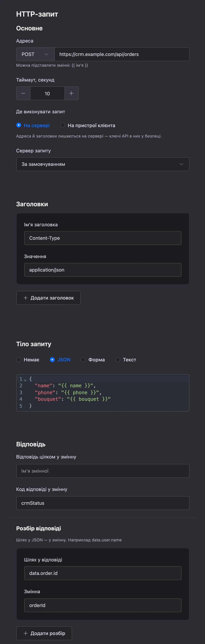Click the 'Заголовки' section heading

coord(32,204)
